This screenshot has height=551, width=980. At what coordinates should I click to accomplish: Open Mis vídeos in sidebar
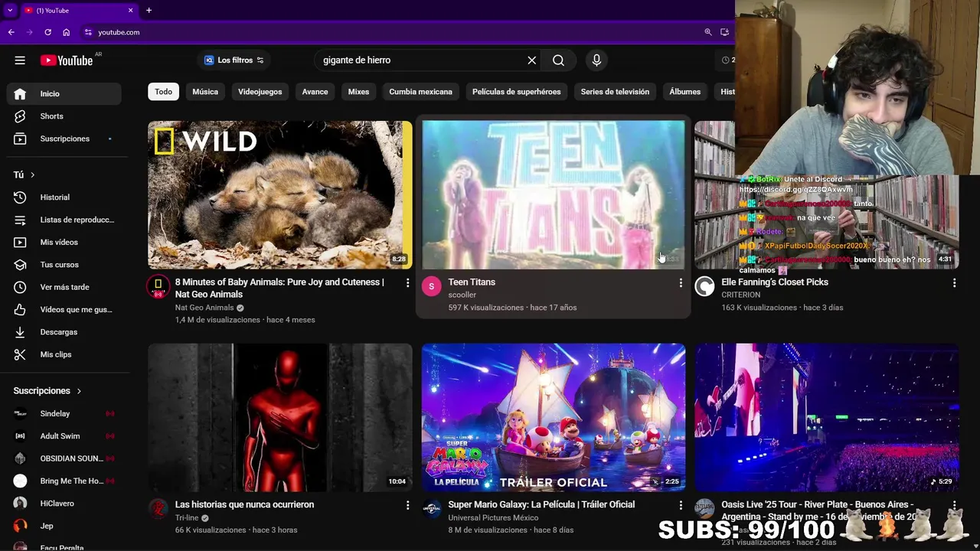coord(64,242)
